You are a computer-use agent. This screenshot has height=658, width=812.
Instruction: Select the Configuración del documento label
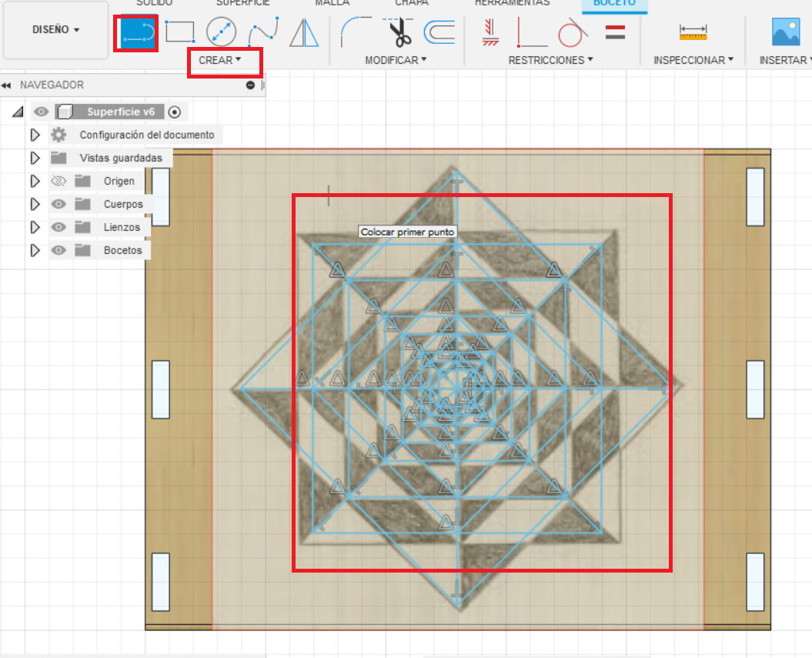147,135
